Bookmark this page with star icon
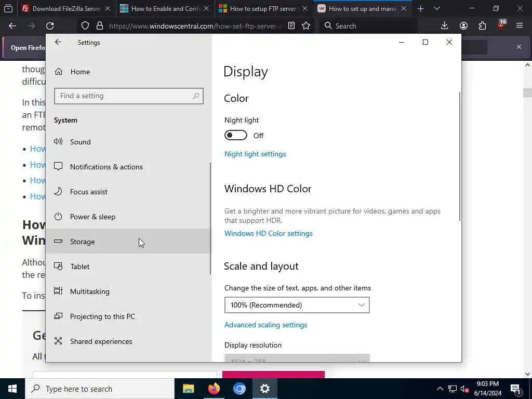This screenshot has height=399, width=532. click(x=305, y=26)
